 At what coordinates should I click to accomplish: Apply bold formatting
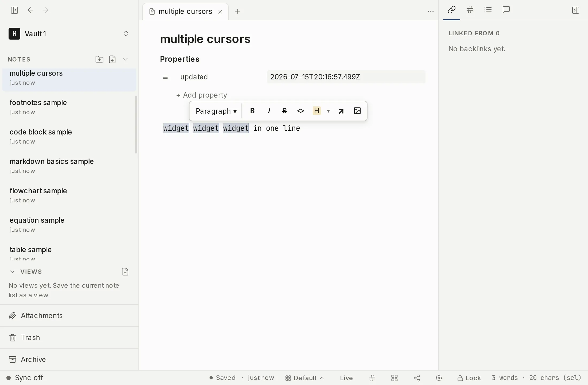[x=252, y=111]
